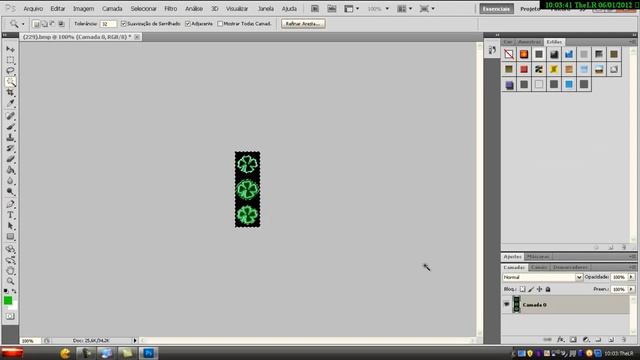The width and height of the screenshot is (640, 360).
Task: Toggle lock all padlock icon
Action: point(548,289)
